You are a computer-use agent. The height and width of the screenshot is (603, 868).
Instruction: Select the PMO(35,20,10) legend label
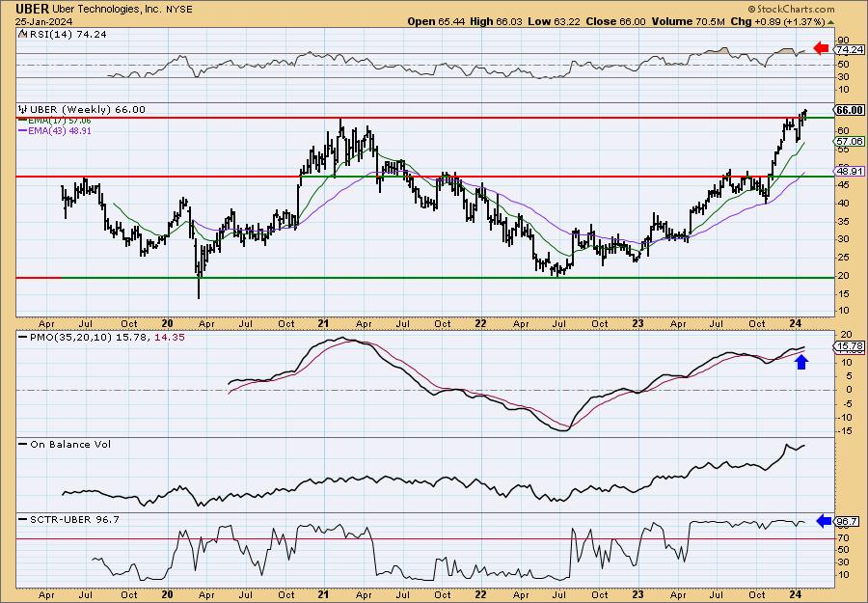71,338
